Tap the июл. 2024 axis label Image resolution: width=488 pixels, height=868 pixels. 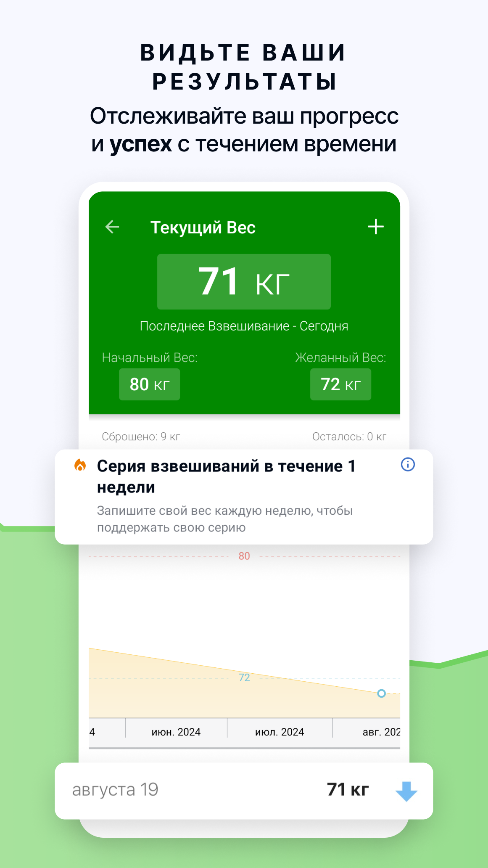(x=280, y=732)
